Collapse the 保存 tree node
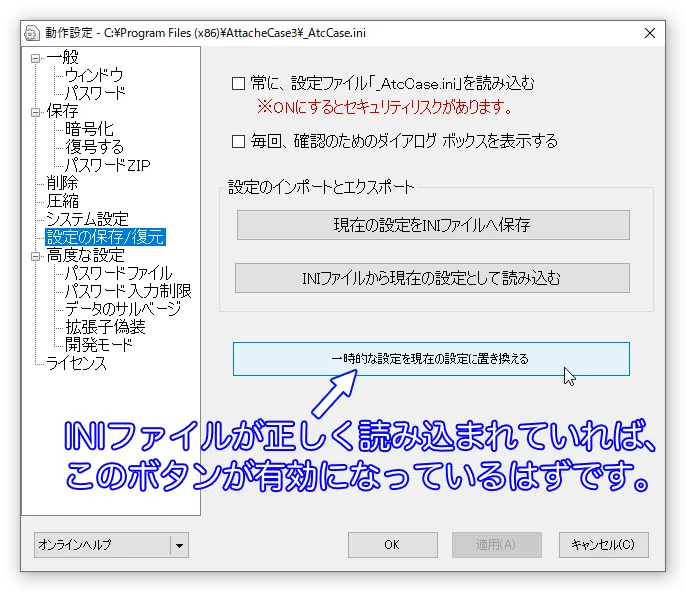Screen dimensions: 686x592 coord(35,112)
